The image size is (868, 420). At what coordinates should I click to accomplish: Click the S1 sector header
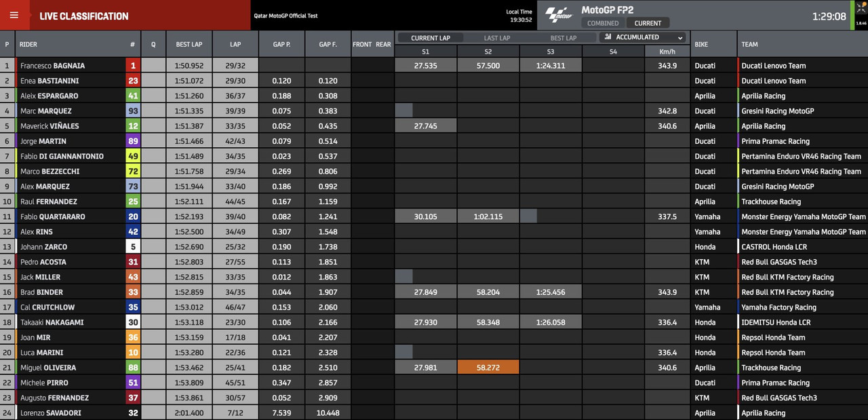425,51
